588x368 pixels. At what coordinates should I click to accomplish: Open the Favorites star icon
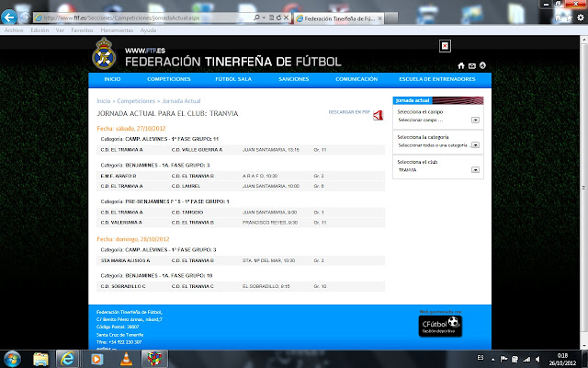coord(570,17)
